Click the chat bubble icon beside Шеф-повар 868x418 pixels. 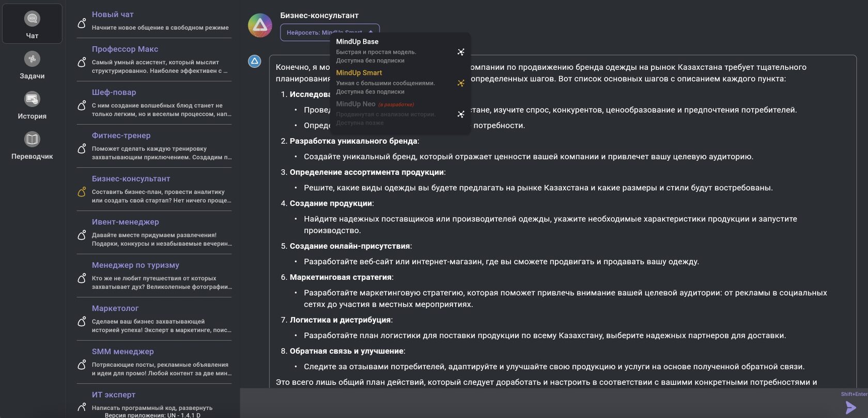click(82, 105)
